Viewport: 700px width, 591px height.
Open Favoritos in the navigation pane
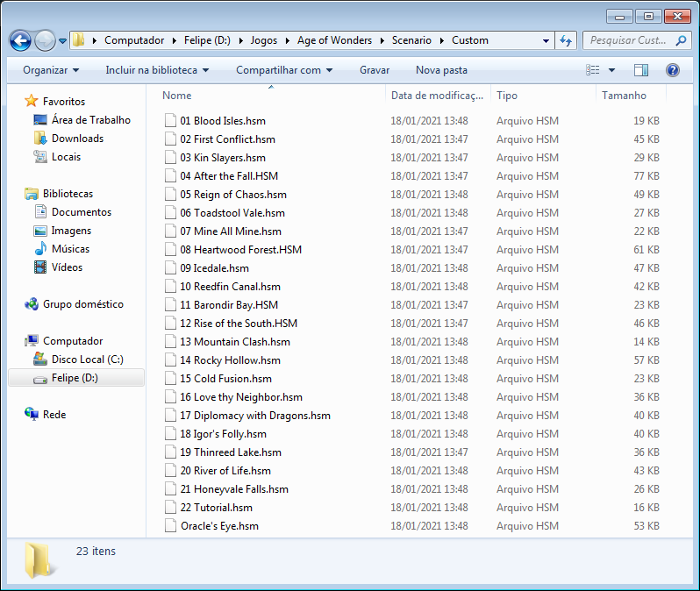point(64,102)
